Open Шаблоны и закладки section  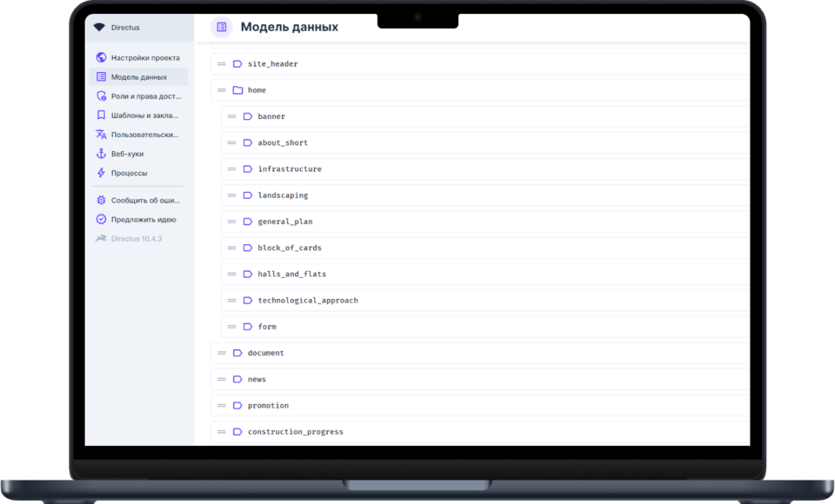click(x=139, y=115)
